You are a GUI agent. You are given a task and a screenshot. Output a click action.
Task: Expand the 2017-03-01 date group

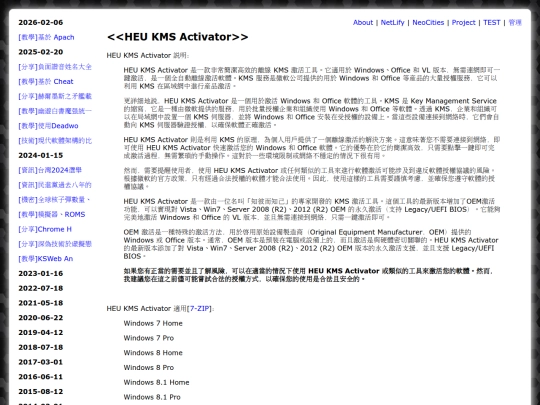pos(41,362)
